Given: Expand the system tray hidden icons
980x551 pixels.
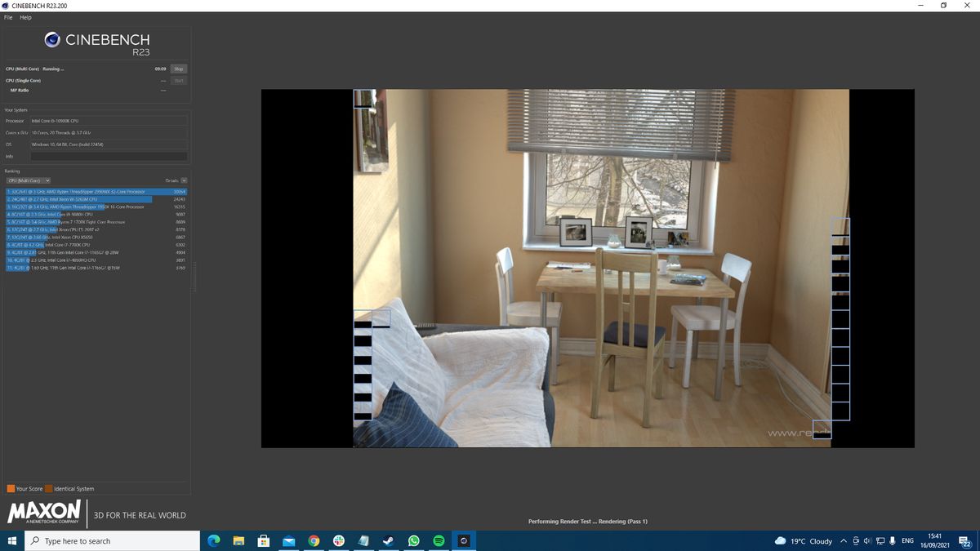Looking at the screenshot, I should pos(844,540).
